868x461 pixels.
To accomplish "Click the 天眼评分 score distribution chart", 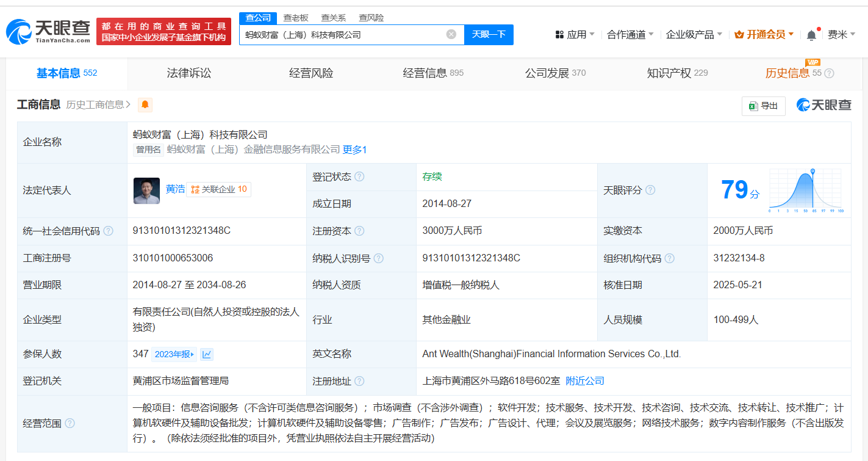I will (806, 190).
